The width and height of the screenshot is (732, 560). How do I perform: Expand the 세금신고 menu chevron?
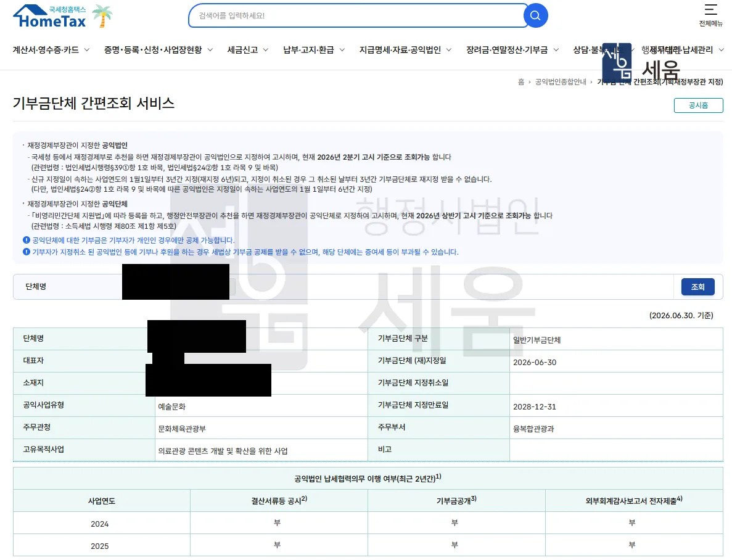pyautogui.click(x=266, y=50)
